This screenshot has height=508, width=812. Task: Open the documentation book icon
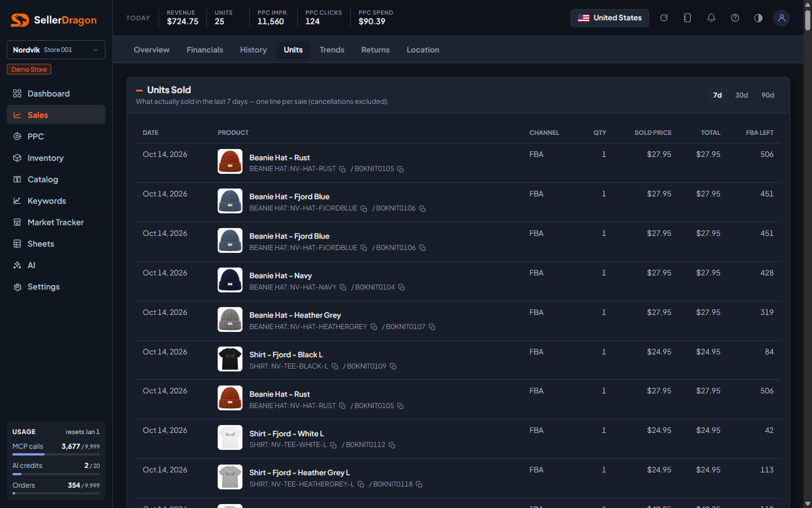pyautogui.click(x=687, y=18)
